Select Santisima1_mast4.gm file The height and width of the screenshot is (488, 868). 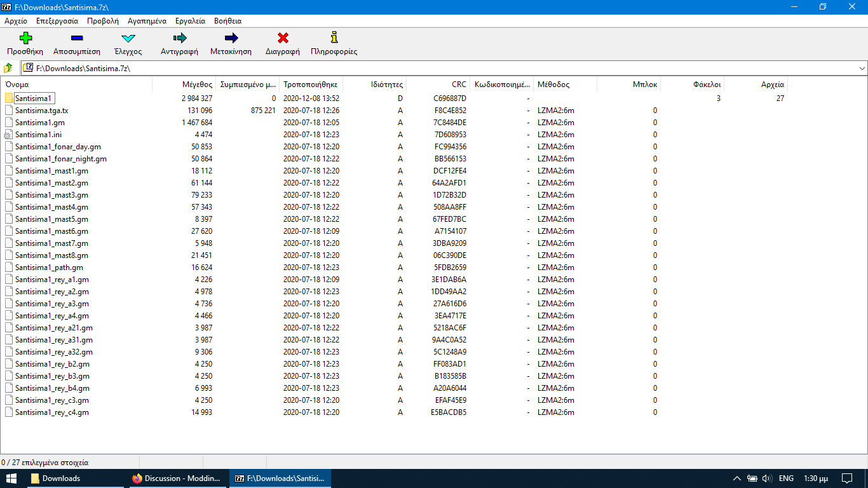coord(51,207)
